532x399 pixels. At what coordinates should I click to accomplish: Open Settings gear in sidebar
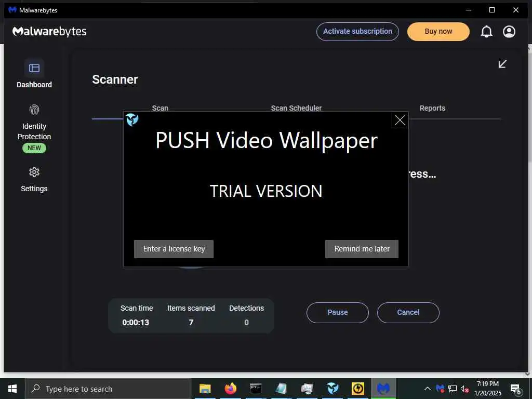pyautogui.click(x=34, y=179)
